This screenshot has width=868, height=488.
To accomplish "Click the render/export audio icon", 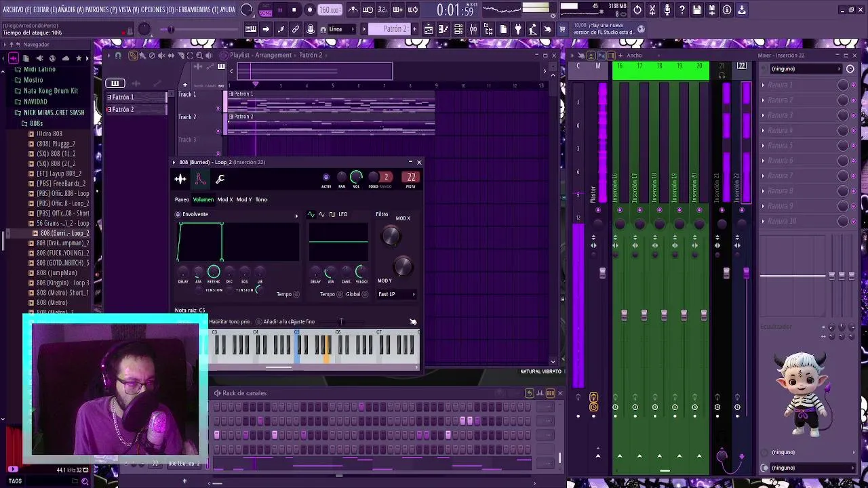I will [712, 10].
